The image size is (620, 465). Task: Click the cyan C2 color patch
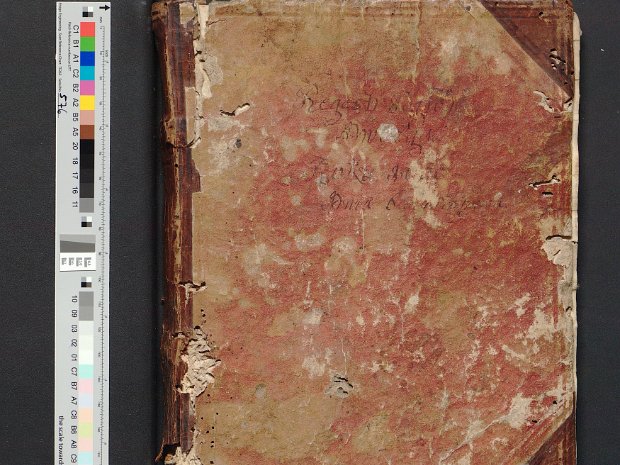point(88,73)
